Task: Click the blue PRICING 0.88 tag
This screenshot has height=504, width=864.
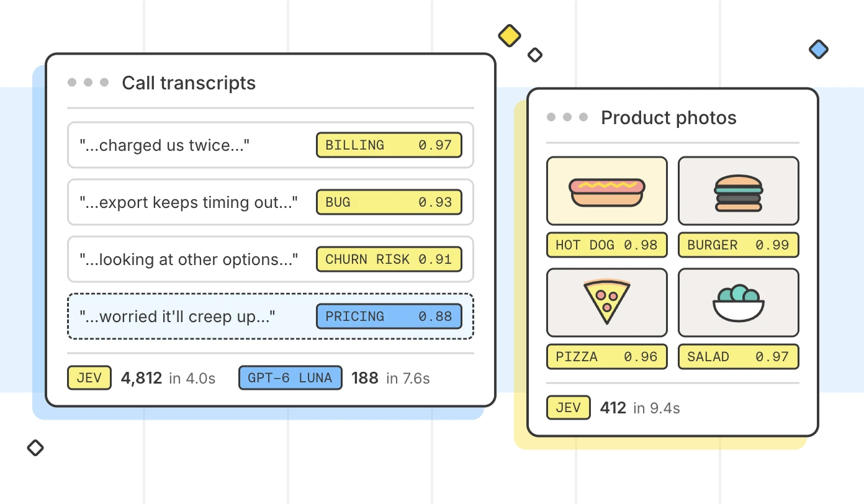Action: 389,317
